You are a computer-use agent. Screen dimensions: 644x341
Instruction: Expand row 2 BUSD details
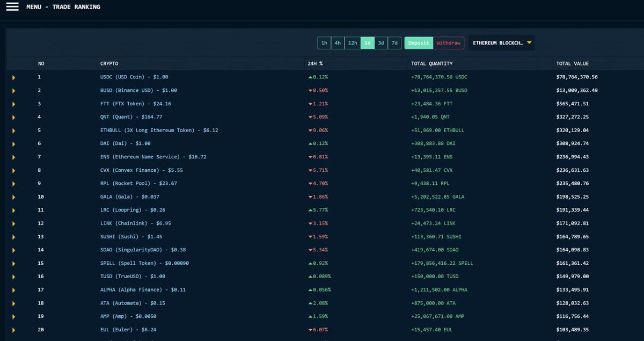click(13, 91)
